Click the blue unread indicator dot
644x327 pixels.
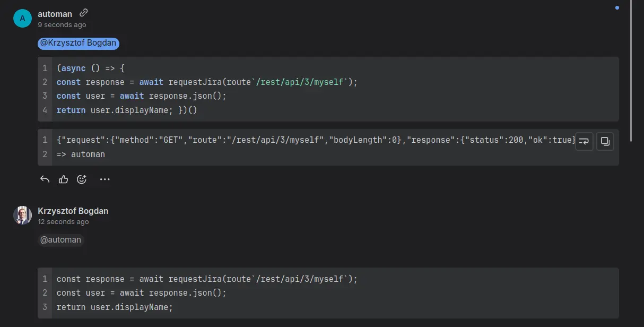617,8
